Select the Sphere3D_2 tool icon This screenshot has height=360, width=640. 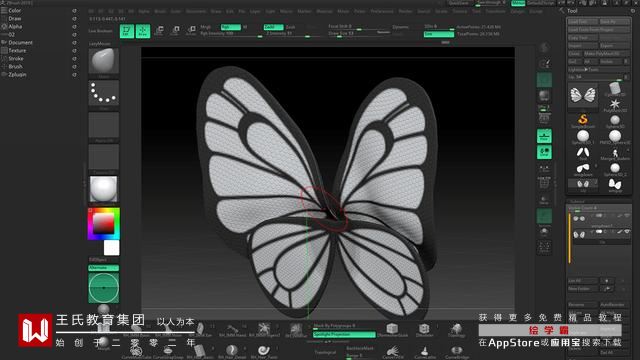coord(615,168)
